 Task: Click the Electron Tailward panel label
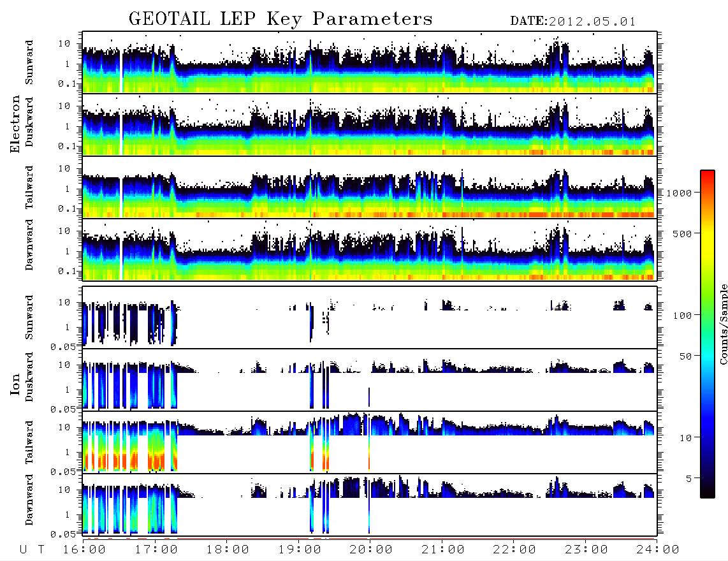pyautogui.click(x=29, y=187)
